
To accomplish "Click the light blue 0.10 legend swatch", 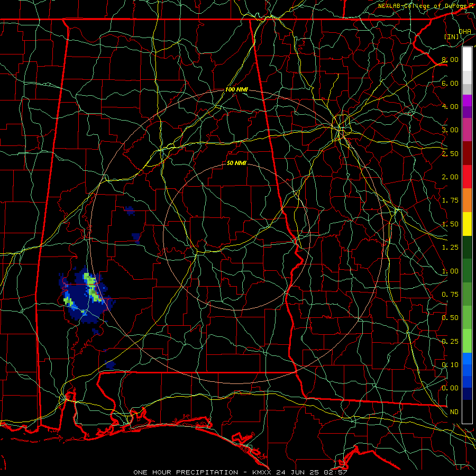I will [467, 359].
